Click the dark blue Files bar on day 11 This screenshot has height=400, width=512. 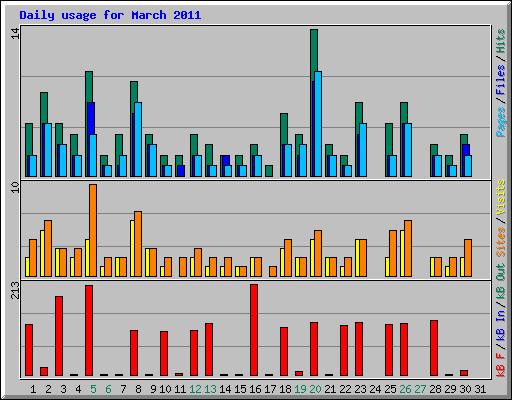tap(181, 171)
